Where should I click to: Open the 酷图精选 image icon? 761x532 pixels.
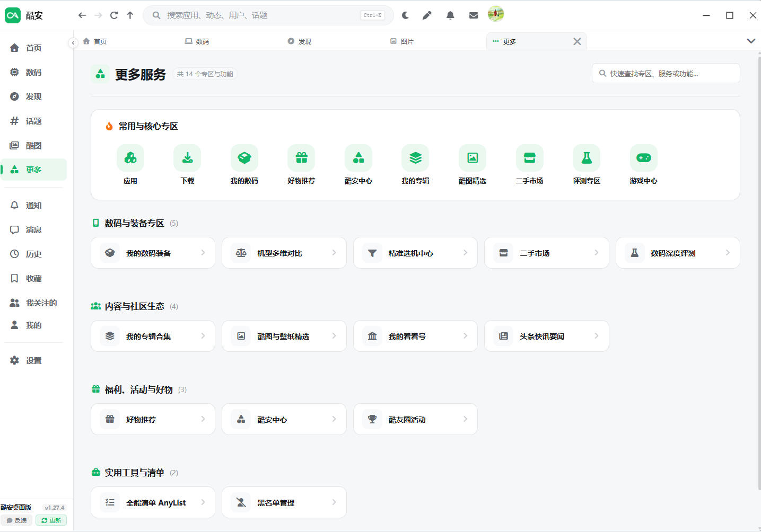tap(473, 158)
